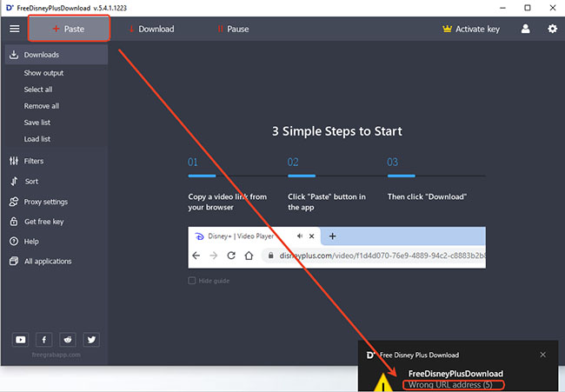Click the 3 Simple Steps to Start heading
Image resolution: width=565 pixels, height=392 pixels.
coord(337,131)
